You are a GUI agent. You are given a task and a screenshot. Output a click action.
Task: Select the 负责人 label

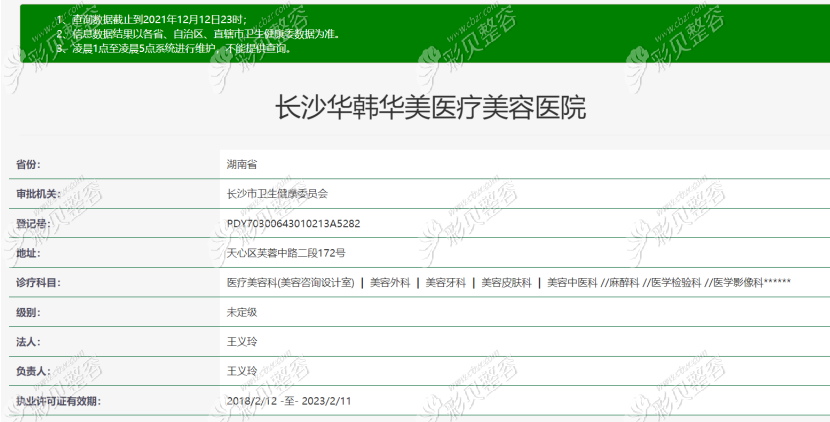[x=33, y=372]
